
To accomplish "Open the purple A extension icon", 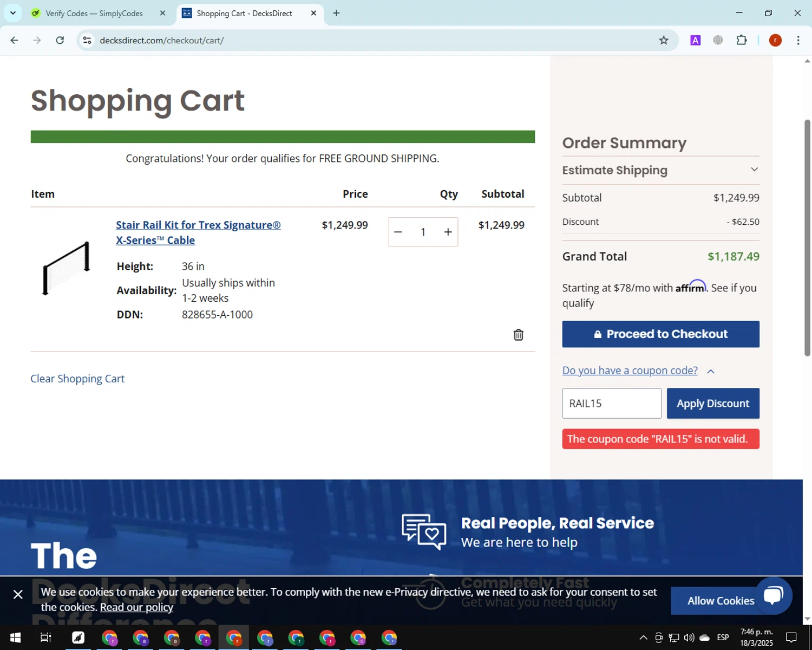I will (696, 40).
